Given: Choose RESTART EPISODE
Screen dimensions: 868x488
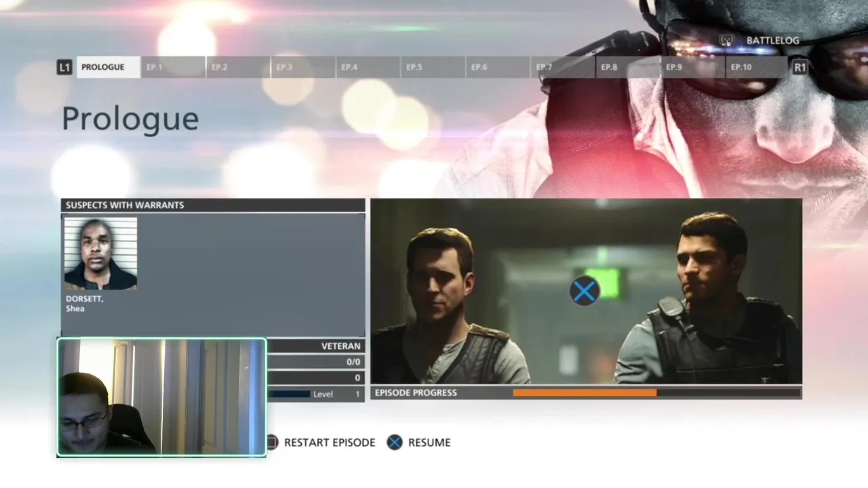Looking at the screenshot, I should 330,443.
